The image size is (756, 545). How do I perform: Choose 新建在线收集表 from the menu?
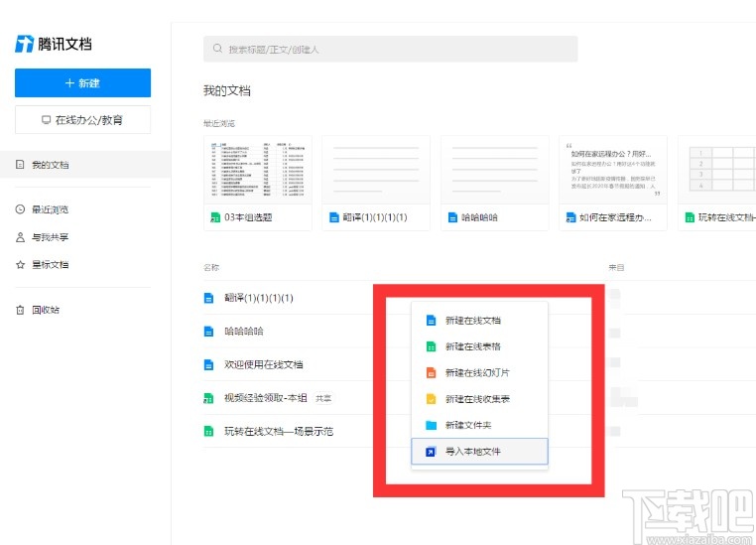coord(479,399)
